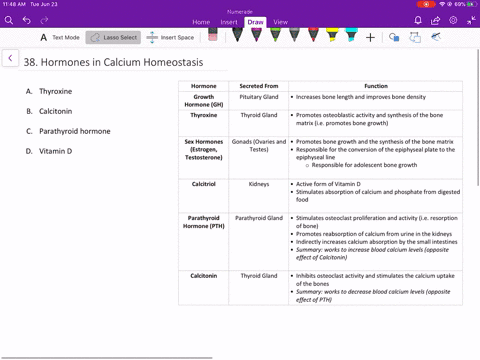The height and width of the screenshot is (360, 480).
Task: Go back with the purple chevron
Action: pyautogui.click(x=10, y=58)
